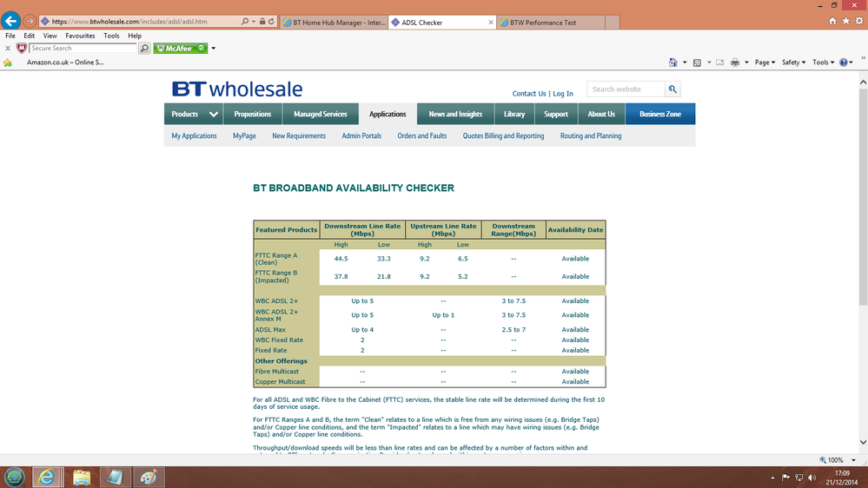Close the ADSL Checker tab

pos(490,23)
